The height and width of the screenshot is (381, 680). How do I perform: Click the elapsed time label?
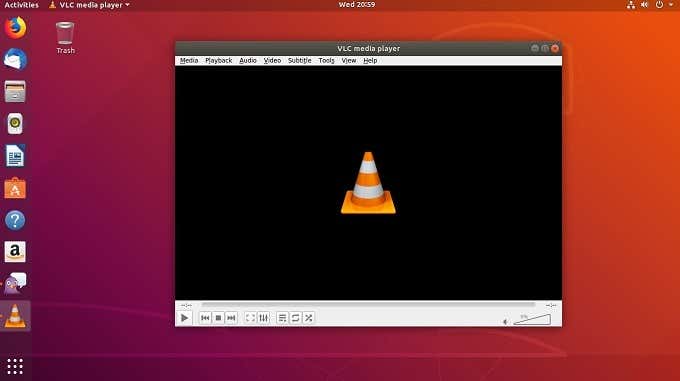(186, 306)
